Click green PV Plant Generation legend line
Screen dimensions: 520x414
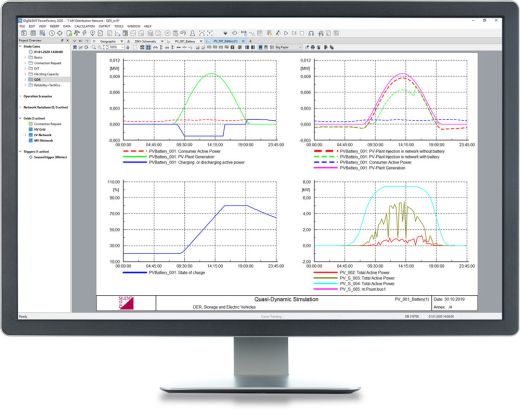pos(135,157)
